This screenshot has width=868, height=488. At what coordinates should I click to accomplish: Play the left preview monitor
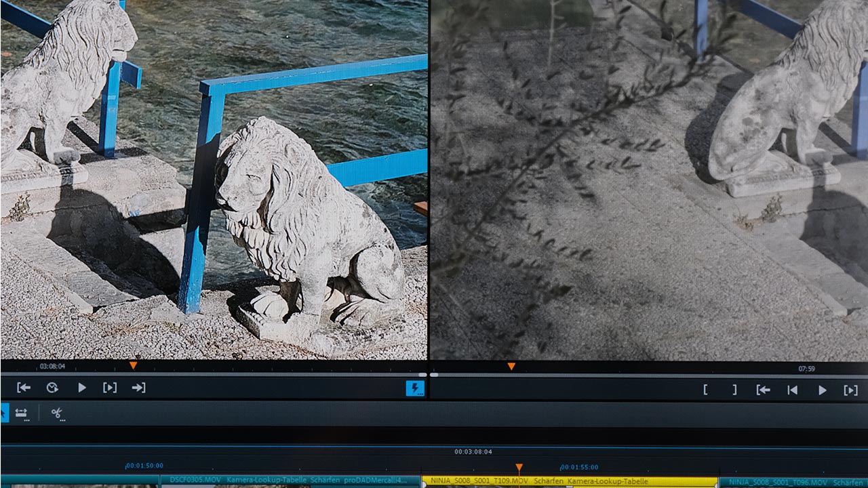click(81, 388)
